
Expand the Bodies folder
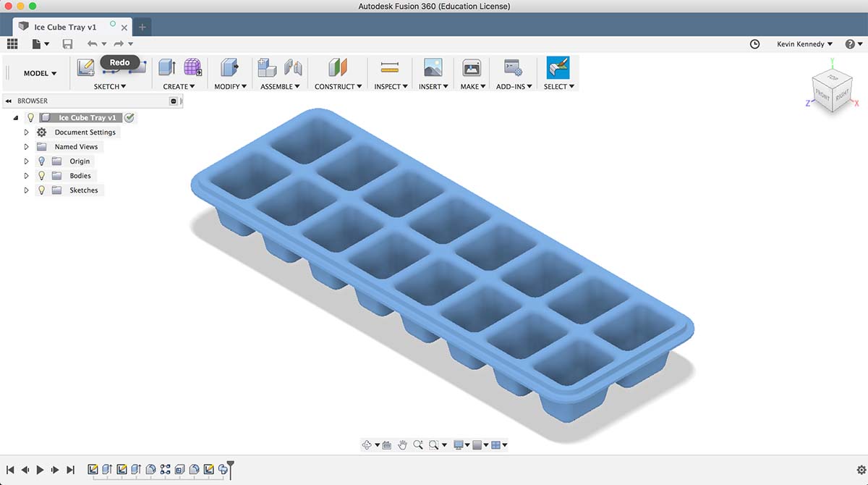pyautogui.click(x=27, y=175)
